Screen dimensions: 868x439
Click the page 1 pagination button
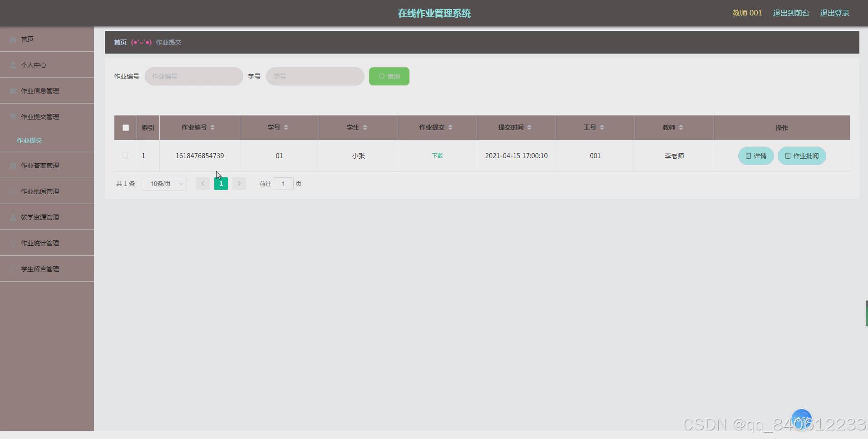(x=221, y=184)
